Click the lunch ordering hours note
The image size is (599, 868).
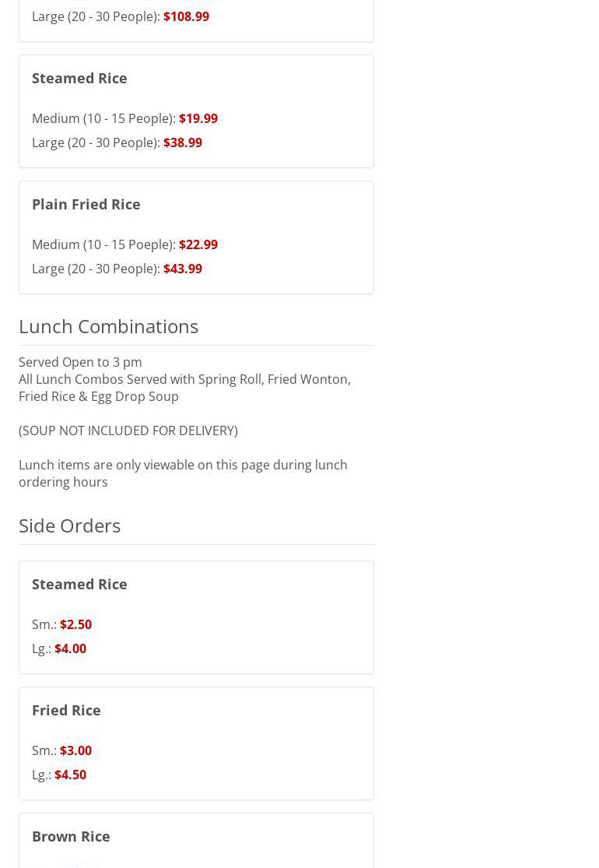pos(183,473)
